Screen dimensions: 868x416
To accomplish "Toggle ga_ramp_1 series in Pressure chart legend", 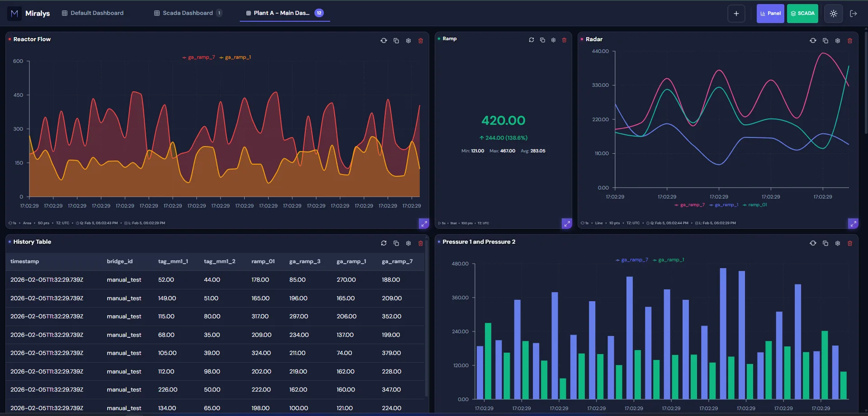I will click(x=669, y=260).
